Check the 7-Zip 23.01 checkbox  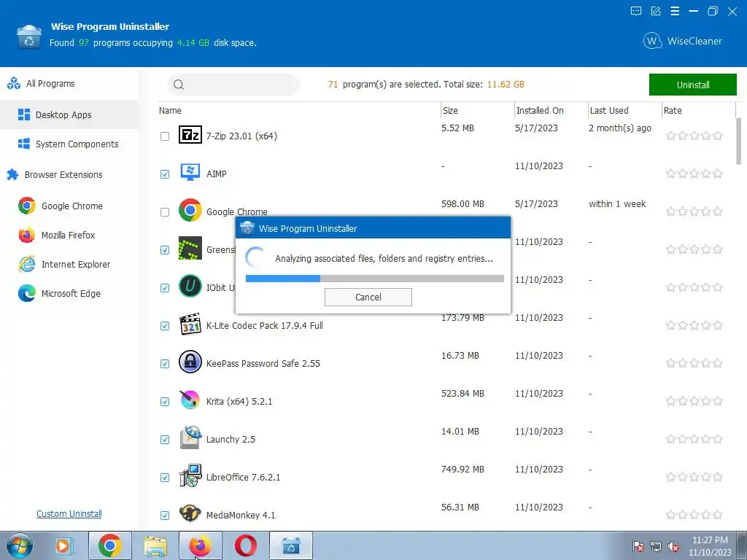click(x=165, y=136)
